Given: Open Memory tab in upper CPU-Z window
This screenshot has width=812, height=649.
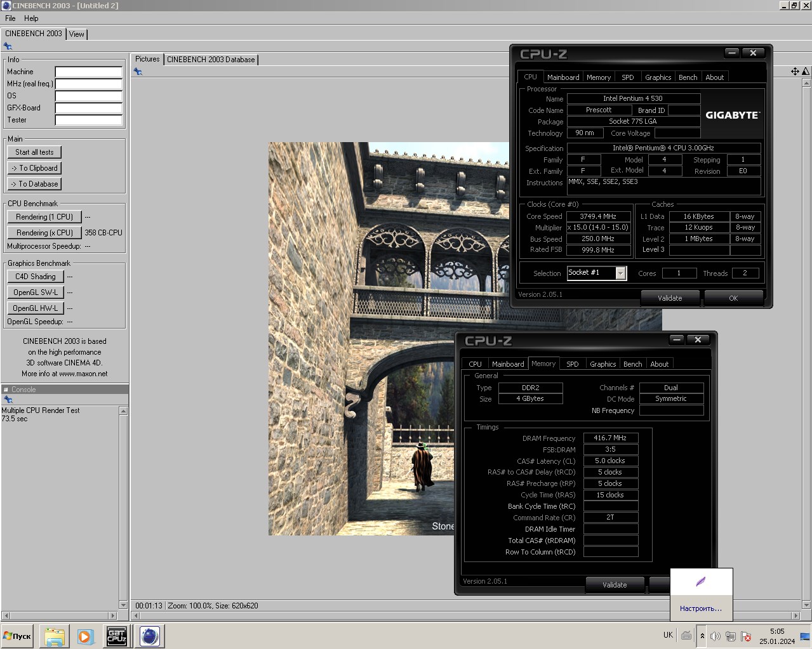Looking at the screenshot, I should [x=599, y=77].
